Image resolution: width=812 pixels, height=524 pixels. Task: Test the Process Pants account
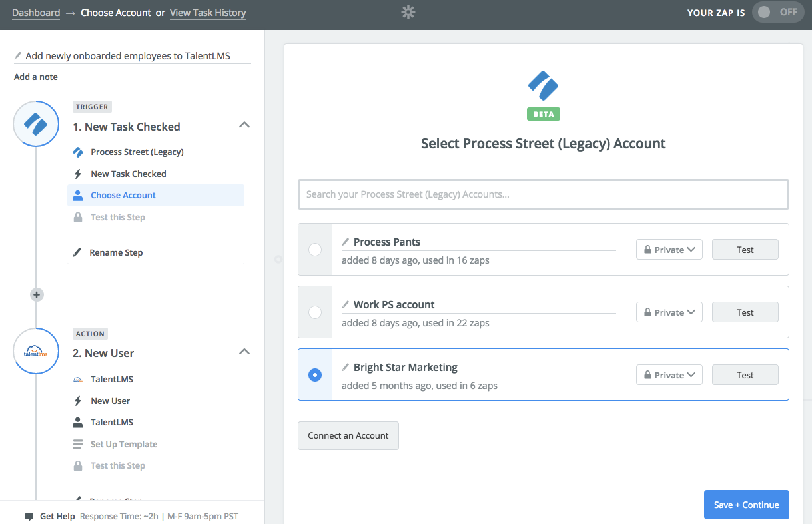(745, 250)
